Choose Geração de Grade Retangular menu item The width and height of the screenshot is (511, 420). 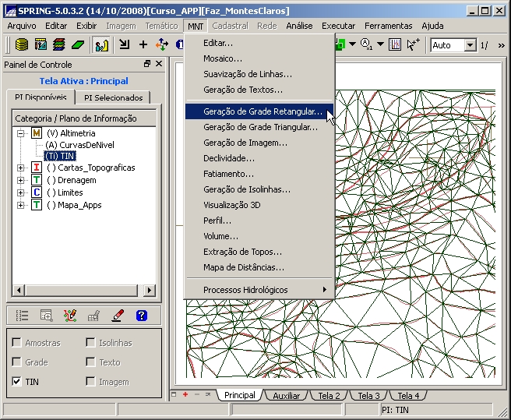(262, 111)
